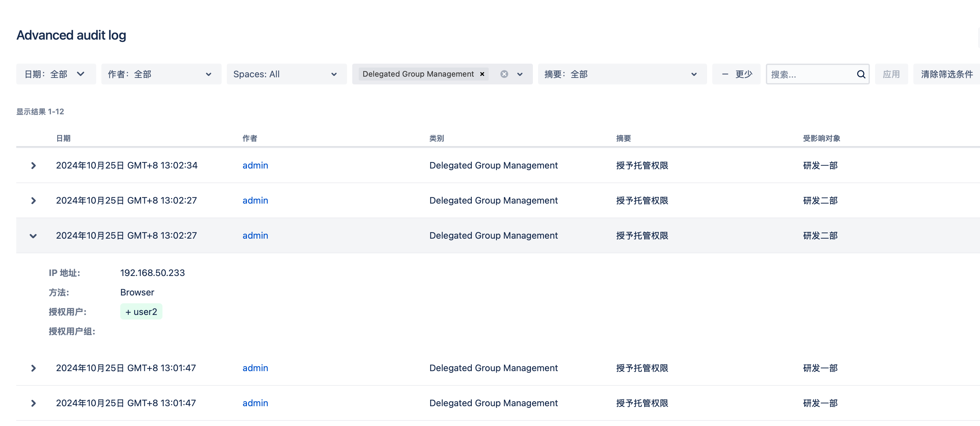The width and height of the screenshot is (980, 426).
Task: Open the 作者 author filter dropdown
Action: coord(161,74)
